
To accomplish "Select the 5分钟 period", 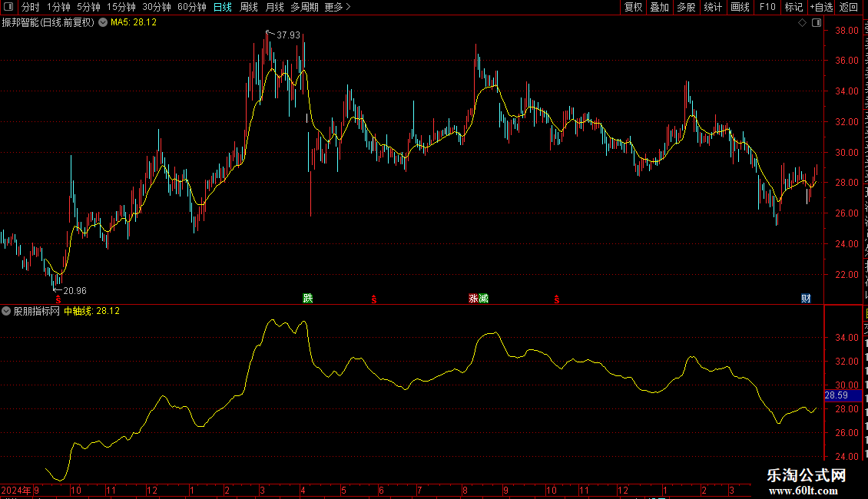I will coord(88,7).
